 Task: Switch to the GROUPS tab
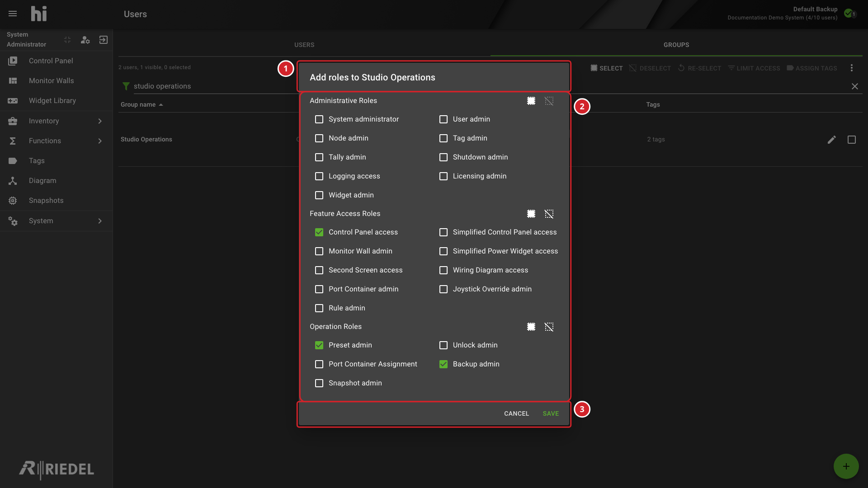tap(676, 45)
